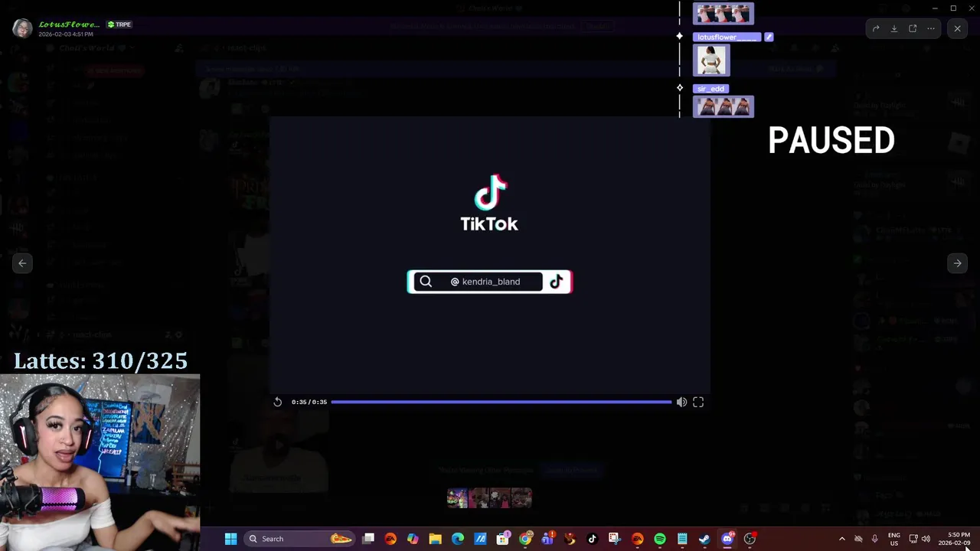Download the video with the download icon

tap(894, 28)
